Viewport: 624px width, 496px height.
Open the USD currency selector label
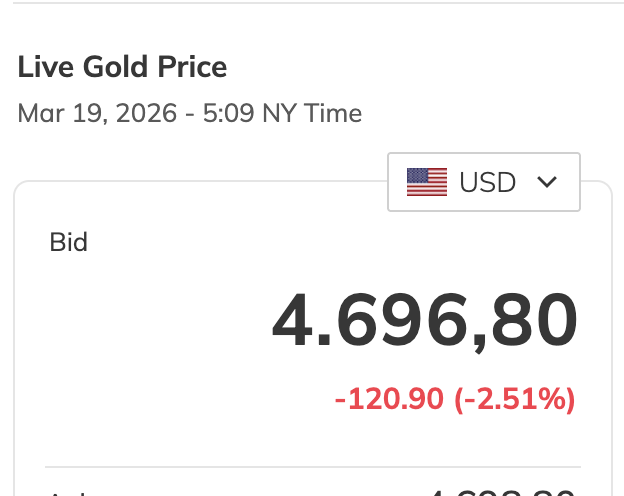tap(487, 182)
